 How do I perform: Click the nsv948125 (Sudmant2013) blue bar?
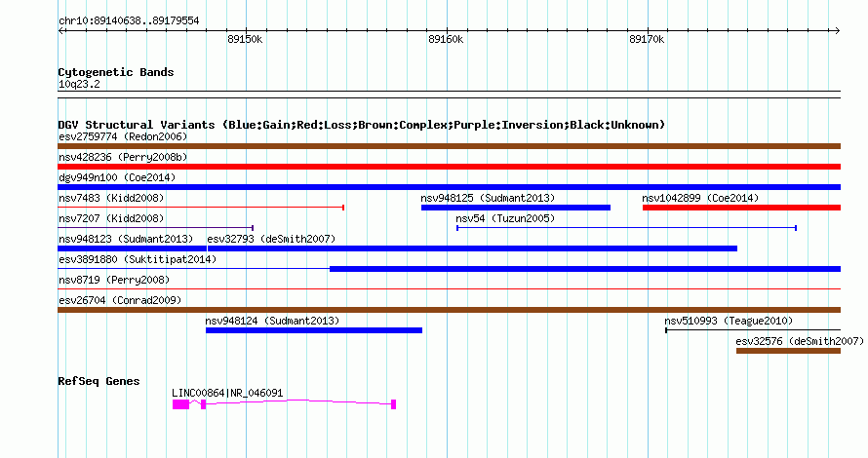coord(516,208)
